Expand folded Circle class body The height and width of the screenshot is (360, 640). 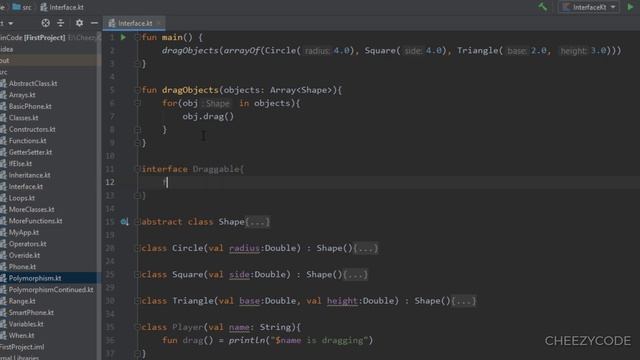click(366, 248)
